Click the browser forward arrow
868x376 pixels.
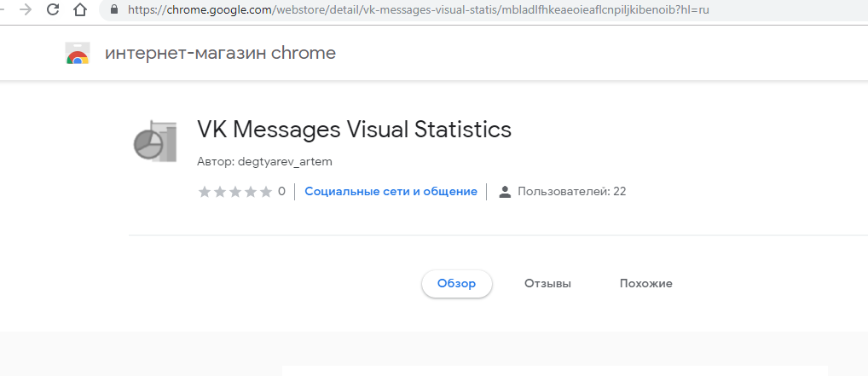coord(26,9)
